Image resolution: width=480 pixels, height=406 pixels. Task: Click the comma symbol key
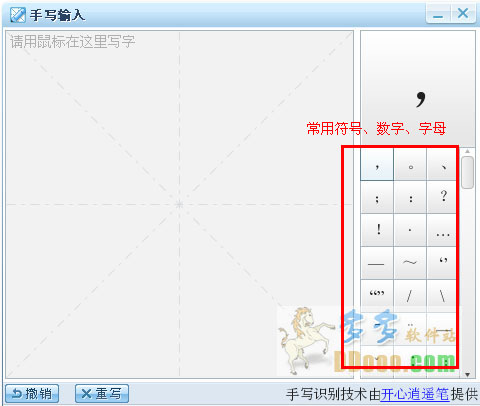[x=377, y=165]
